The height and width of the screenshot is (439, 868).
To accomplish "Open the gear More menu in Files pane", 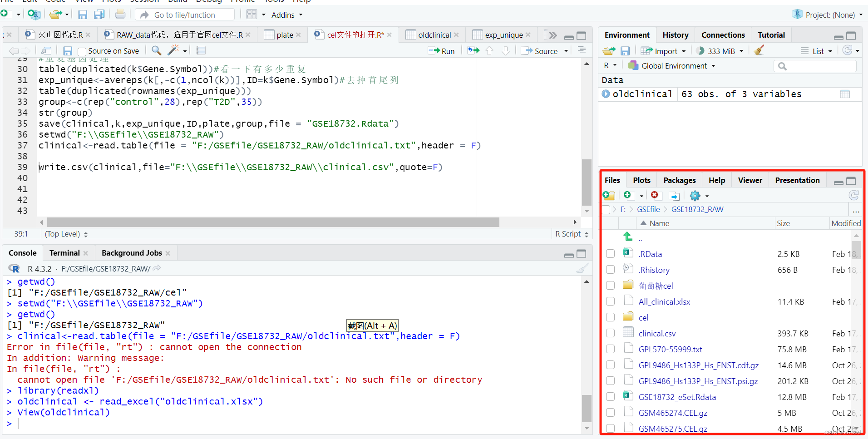I will (694, 195).
